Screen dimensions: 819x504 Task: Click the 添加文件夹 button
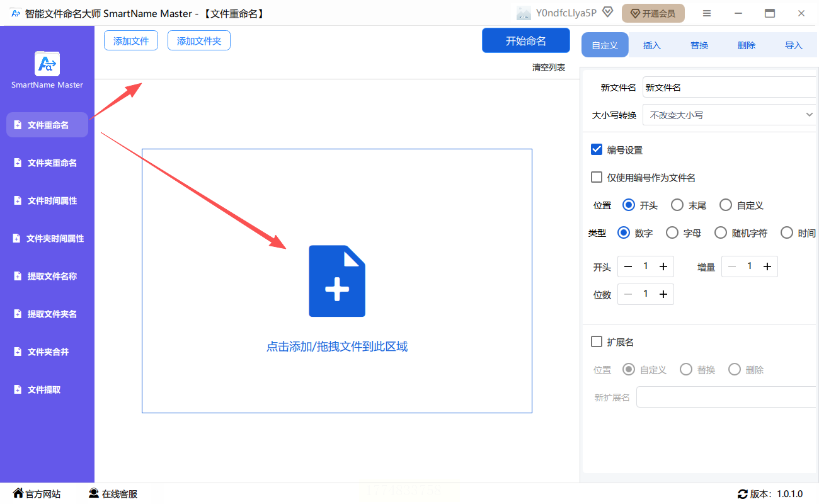click(x=199, y=41)
